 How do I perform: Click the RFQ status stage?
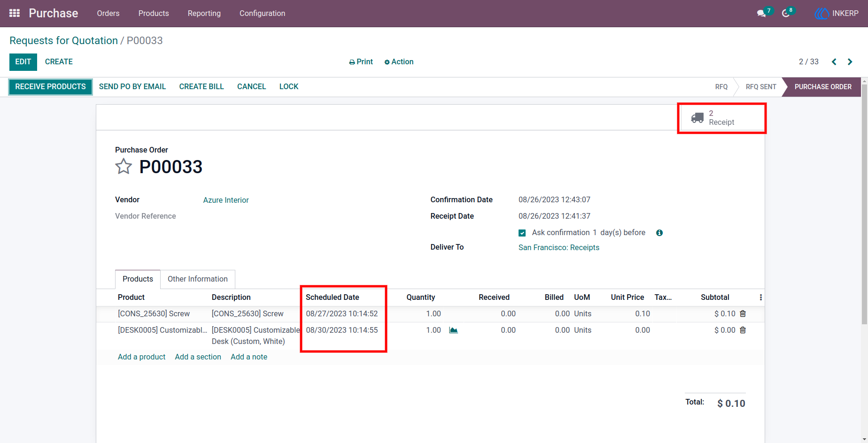tap(721, 87)
